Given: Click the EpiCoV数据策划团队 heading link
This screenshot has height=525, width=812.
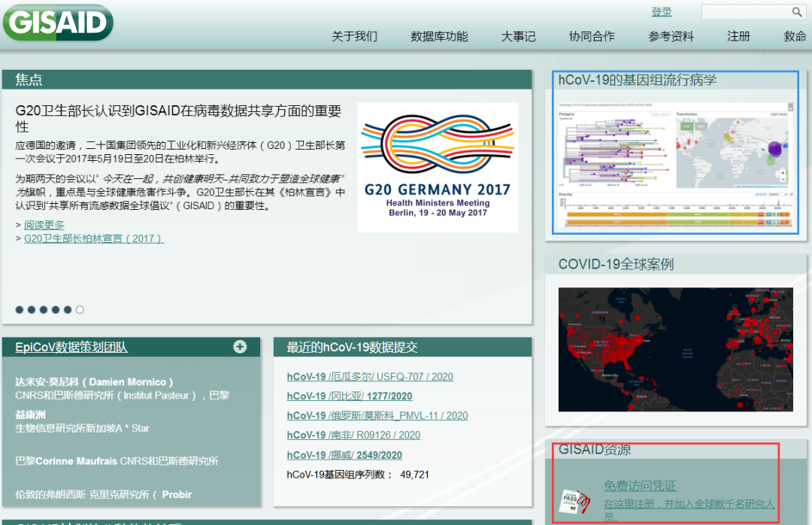Looking at the screenshot, I should click(x=71, y=347).
